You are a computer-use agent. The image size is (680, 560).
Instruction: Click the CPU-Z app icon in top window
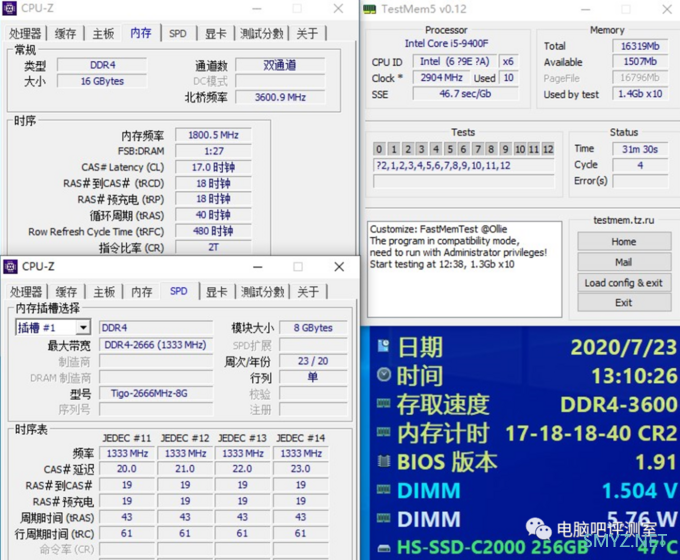click(10, 8)
